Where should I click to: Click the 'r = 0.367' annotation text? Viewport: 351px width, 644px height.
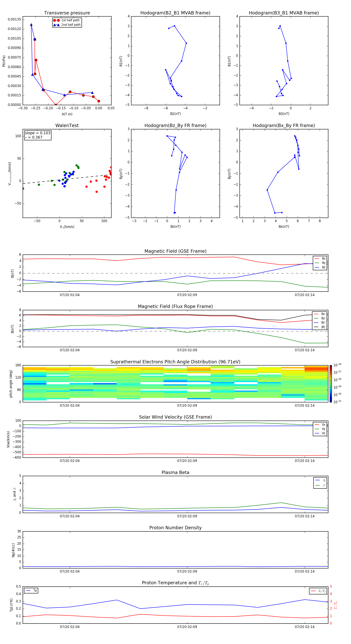(x=34, y=137)
